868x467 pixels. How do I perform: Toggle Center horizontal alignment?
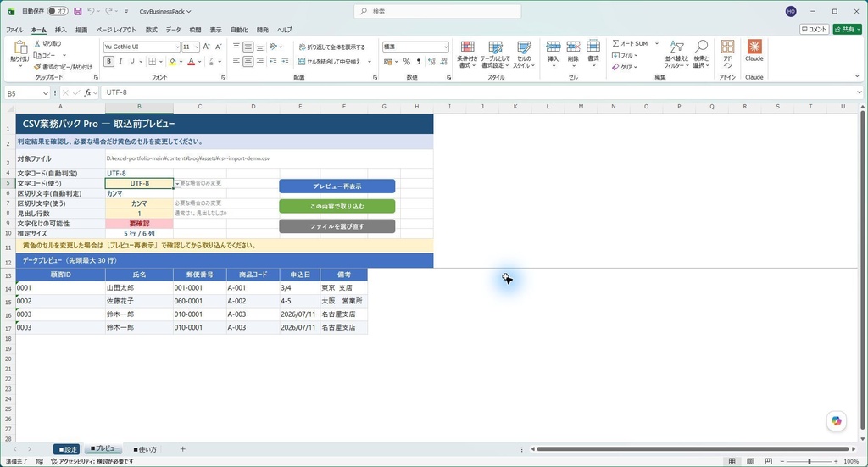click(x=248, y=61)
